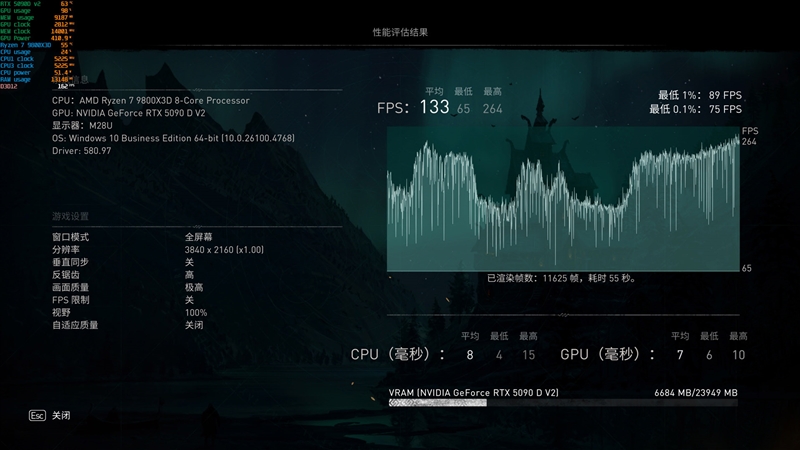
Task: Click average FPS value 133
Action: pyautogui.click(x=434, y=107)
